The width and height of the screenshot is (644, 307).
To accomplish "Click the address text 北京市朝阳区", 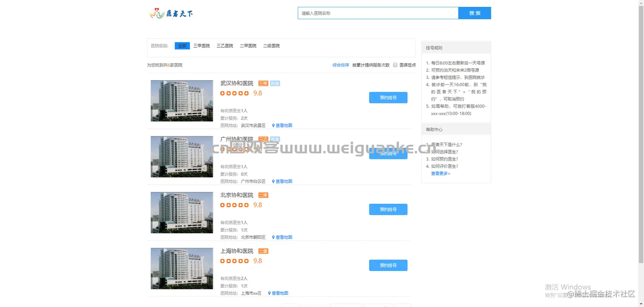I will pyautogui.click(x=253, y=237).
